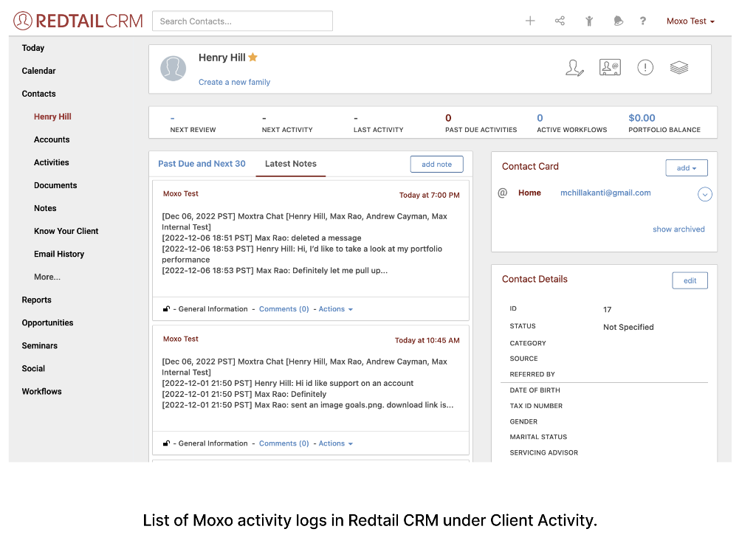
Task: Open Calendar in the sidebar
Action: pyautogui.click(x=38, y=71)
